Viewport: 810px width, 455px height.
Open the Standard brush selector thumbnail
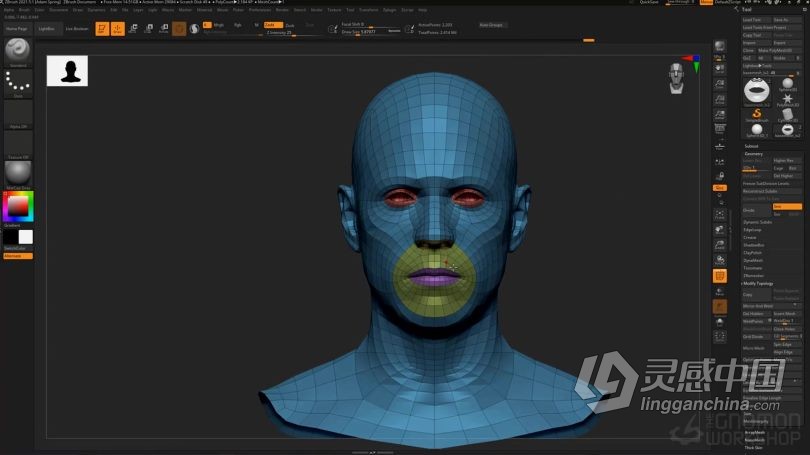tap(18, 52)
